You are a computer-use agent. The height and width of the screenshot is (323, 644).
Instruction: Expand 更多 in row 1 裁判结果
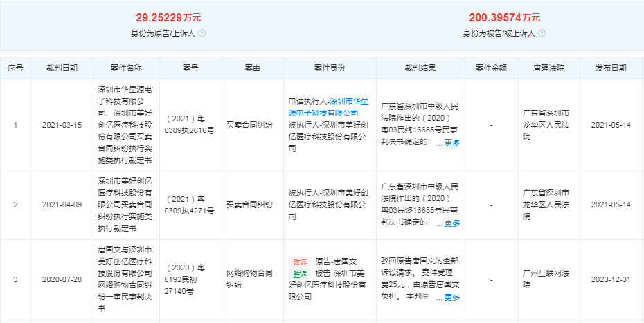[x=452, y=143]
